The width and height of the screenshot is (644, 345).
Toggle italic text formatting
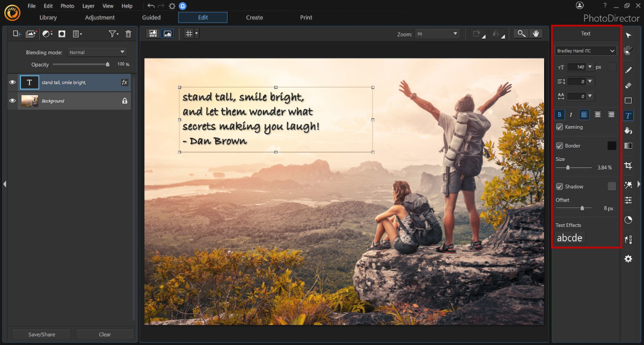[x=571, y=114]
